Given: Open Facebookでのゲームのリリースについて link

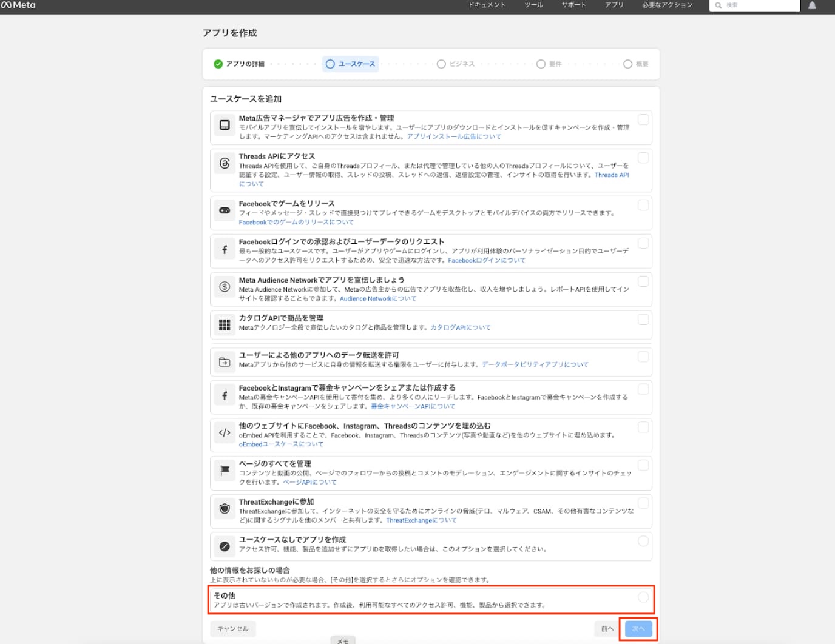Looking at the screenshot, I should click(296, 223).
